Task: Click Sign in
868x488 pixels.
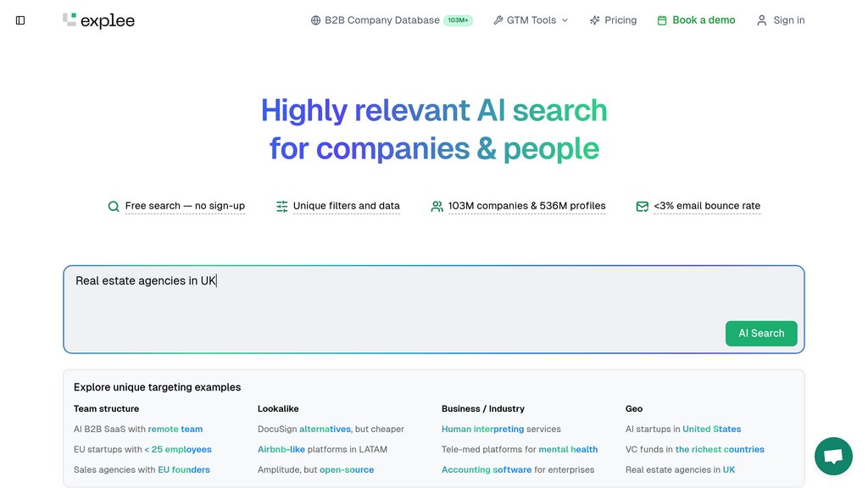Action: pyautogui.click(x=781, y=20)
